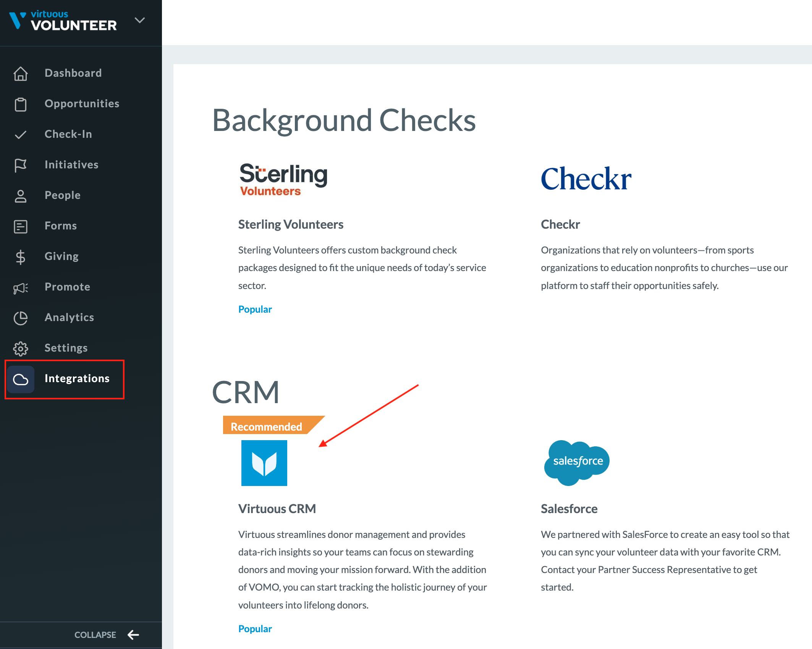Select the Integrations menu item
The width and height of the screenshot is (812, 649).
click(77, 378)
